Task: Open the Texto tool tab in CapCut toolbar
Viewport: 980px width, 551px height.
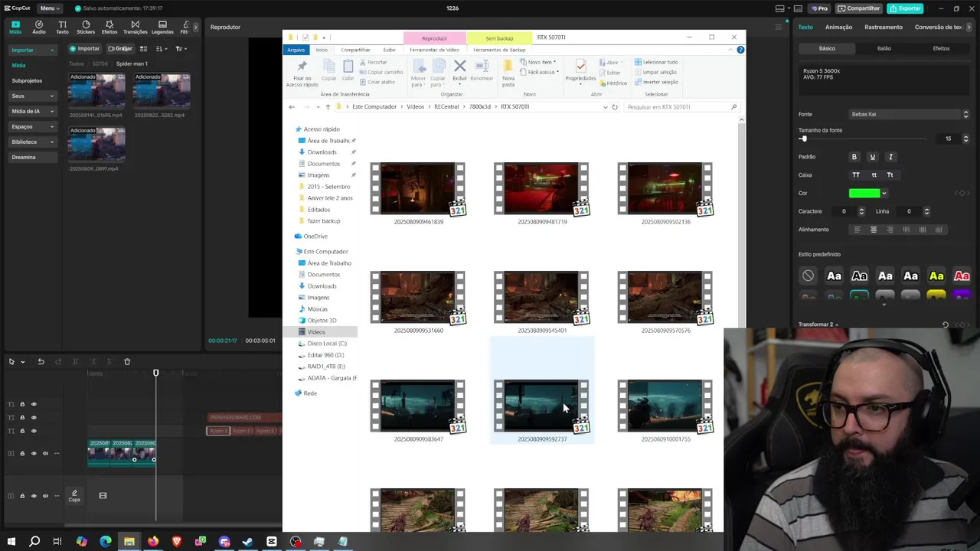Action: [x=62, y=27]
